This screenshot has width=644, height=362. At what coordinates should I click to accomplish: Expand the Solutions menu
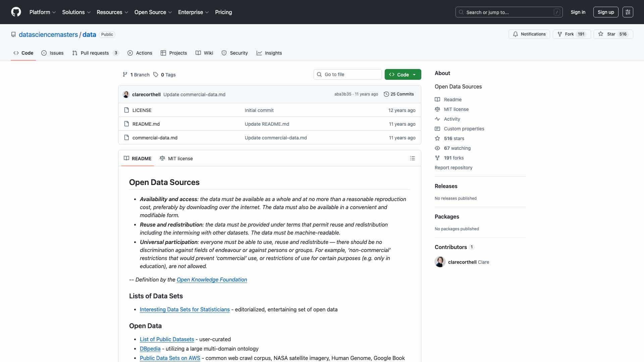pyautogui.click(x=76, y=12)
